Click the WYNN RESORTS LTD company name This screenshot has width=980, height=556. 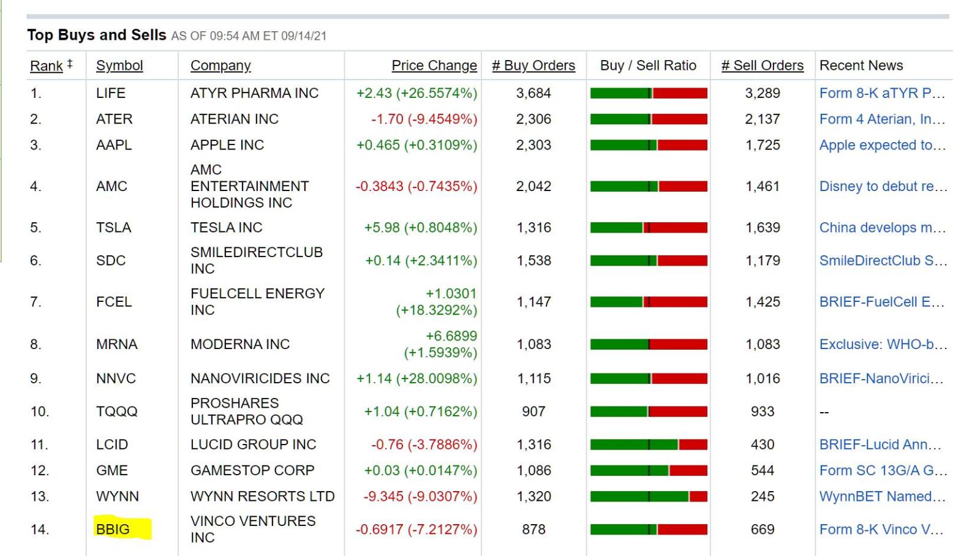[x=263, y=497]
